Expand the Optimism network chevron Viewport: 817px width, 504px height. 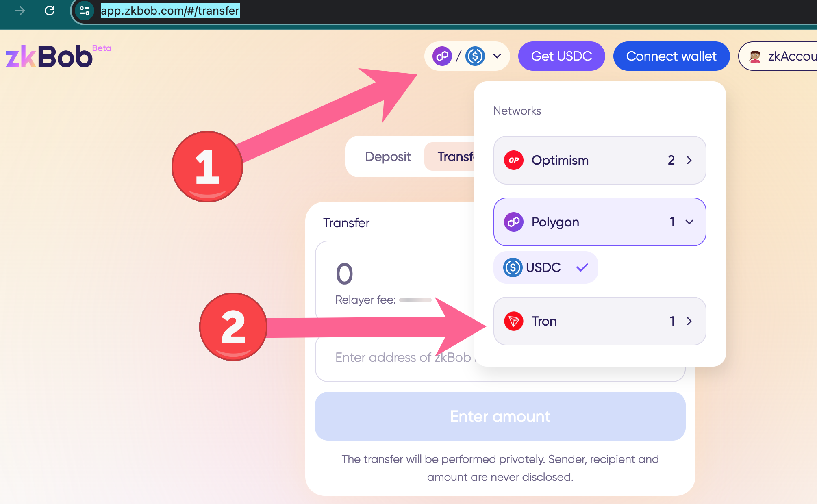point(689,160)
